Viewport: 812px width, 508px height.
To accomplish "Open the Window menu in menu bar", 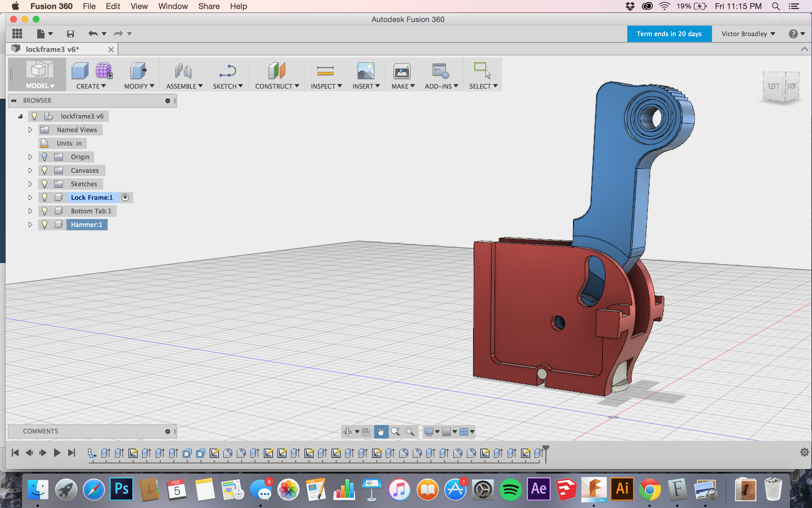I will [x=173, y=6].
